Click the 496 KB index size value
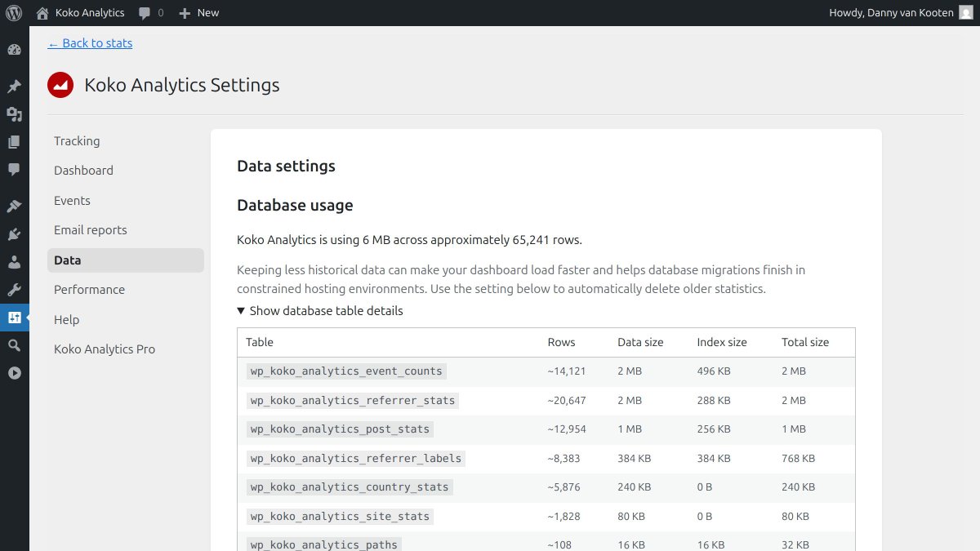Image resolution: width=980 pixels, height=551 pixels. tap(714, 371)
